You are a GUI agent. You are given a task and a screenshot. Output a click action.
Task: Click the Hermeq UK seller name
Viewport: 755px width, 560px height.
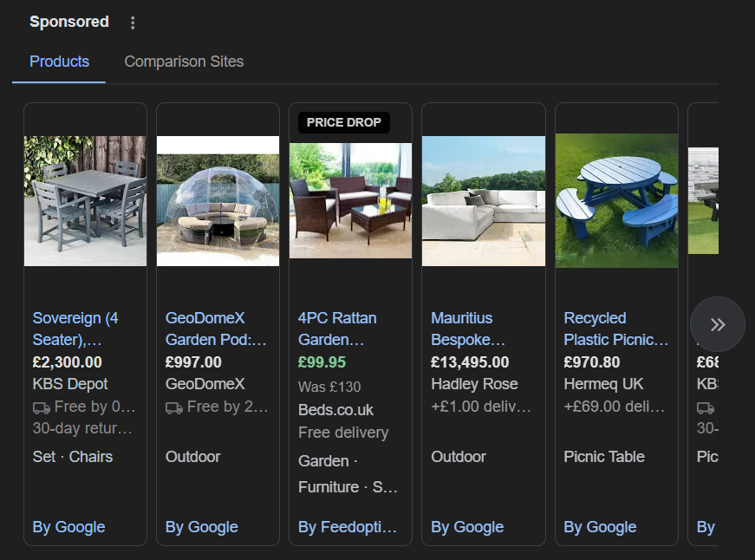point(603,384)
